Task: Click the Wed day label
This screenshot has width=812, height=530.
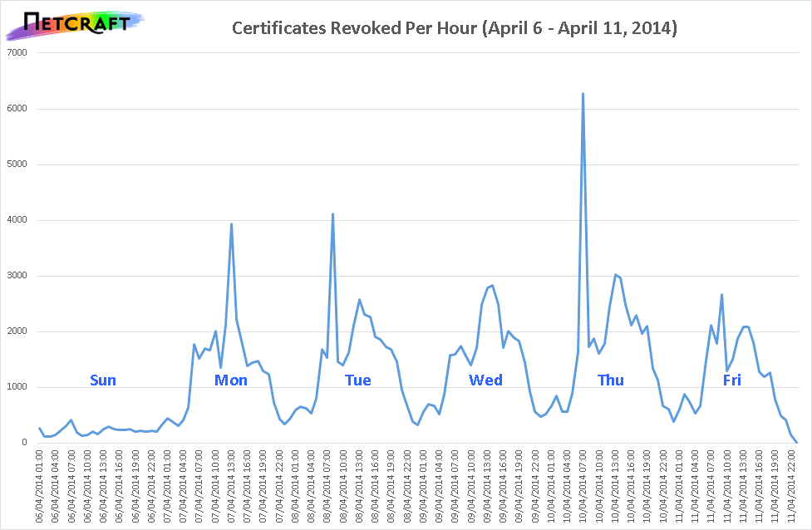Action: (x=485, y=380)
